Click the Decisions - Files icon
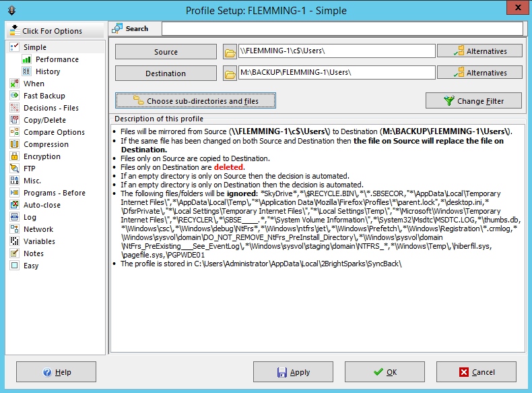This screenshot has height=393, width=532. [15, 108]
